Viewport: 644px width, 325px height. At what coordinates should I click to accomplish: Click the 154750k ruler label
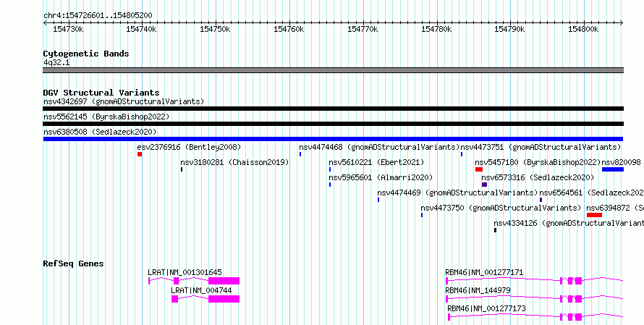pyautogui.click(x=215, y=30)
